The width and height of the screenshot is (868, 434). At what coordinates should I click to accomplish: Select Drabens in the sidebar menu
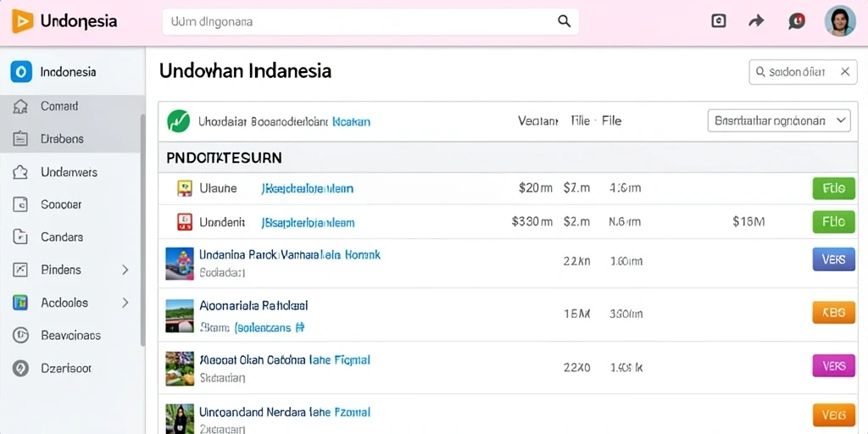tap(62, 139)
